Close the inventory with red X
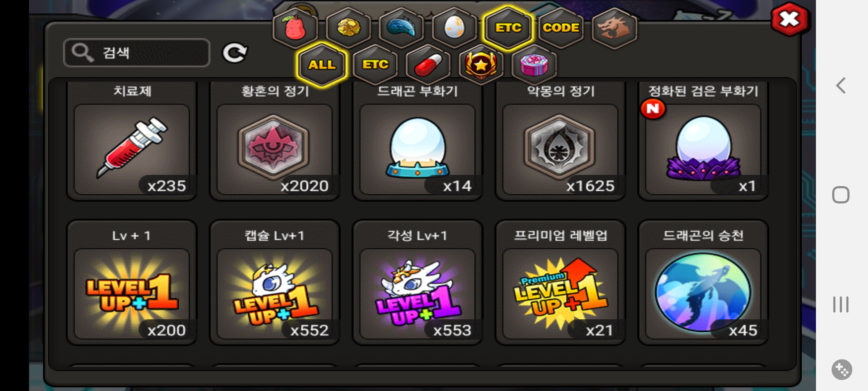Viewport: 868px width, 391px height. pos(790,19)
